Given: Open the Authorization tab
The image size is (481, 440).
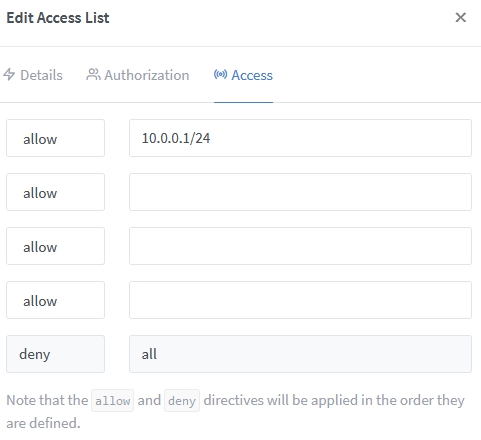Looking at the screenshot, I should point(138,75).
